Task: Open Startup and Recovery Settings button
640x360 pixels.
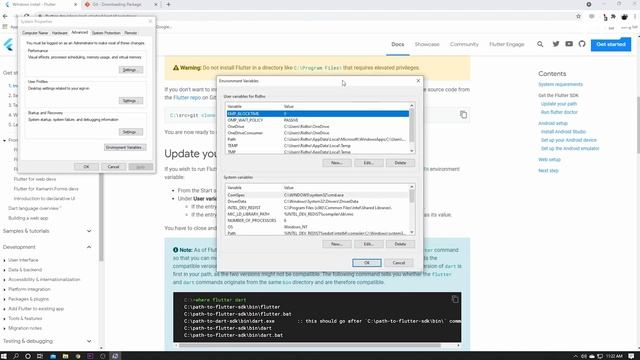Action: click(131, 132)
